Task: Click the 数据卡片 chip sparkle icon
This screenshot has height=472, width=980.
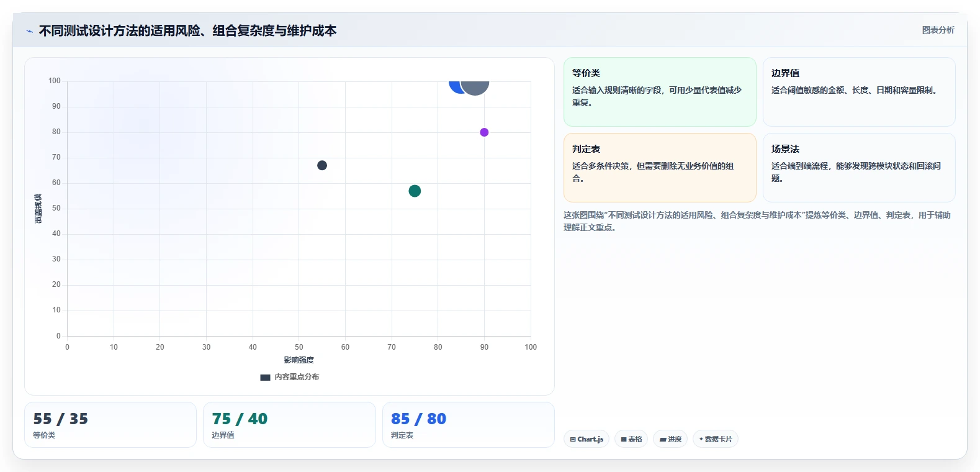Action: coord(701,439)
